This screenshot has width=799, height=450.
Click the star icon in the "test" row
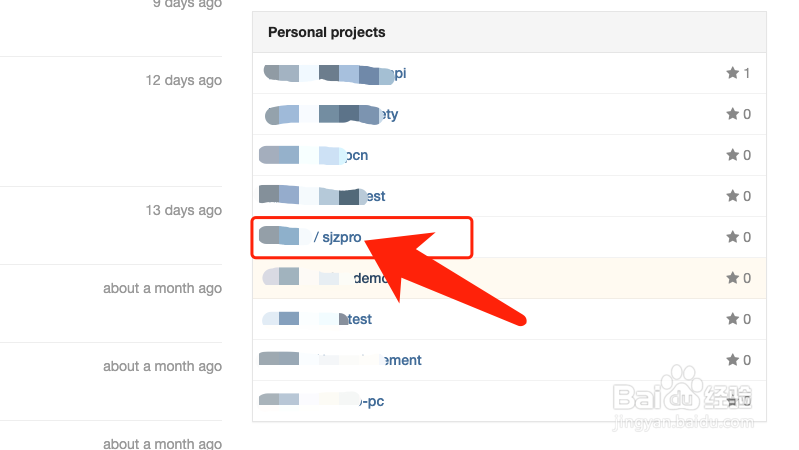click(732, 319)
